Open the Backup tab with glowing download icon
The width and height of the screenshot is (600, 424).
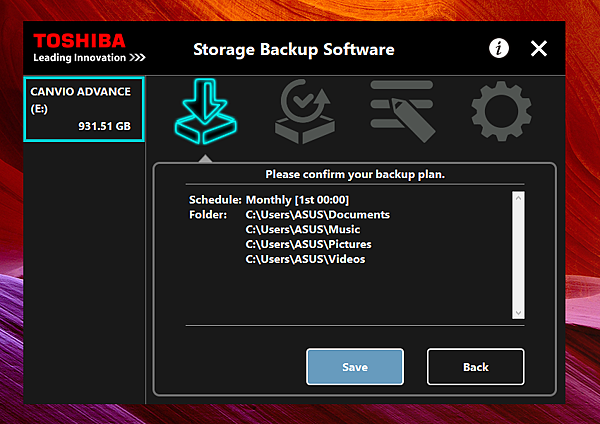[x=205, y=111]
